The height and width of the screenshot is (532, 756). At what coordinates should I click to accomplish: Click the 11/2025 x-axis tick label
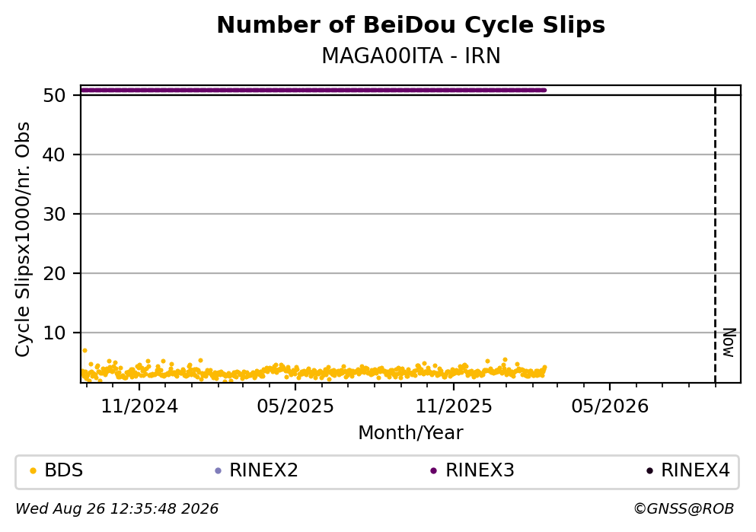pyautogui.click(x=454, y=406)
